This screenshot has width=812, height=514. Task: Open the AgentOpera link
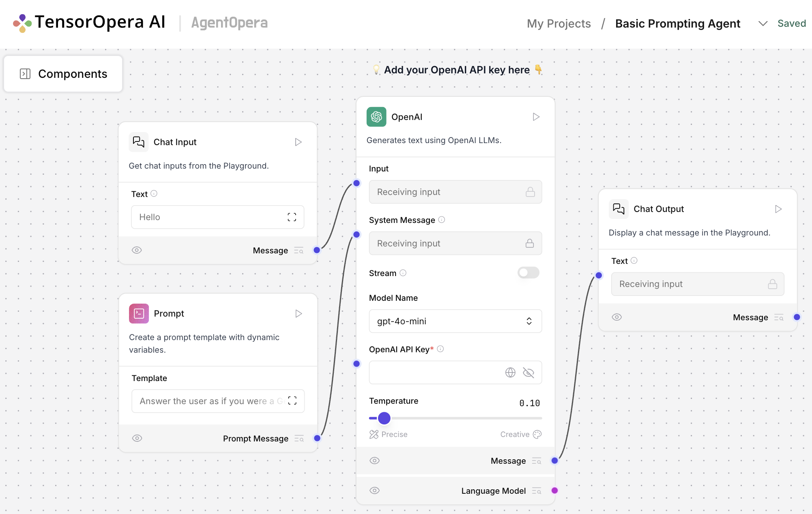point(230,23)
